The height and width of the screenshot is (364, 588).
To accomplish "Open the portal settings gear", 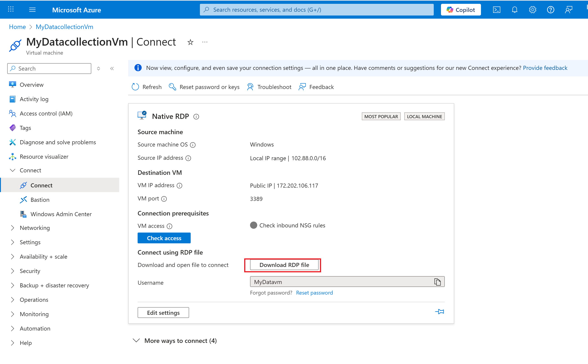I will click(532, 10).
